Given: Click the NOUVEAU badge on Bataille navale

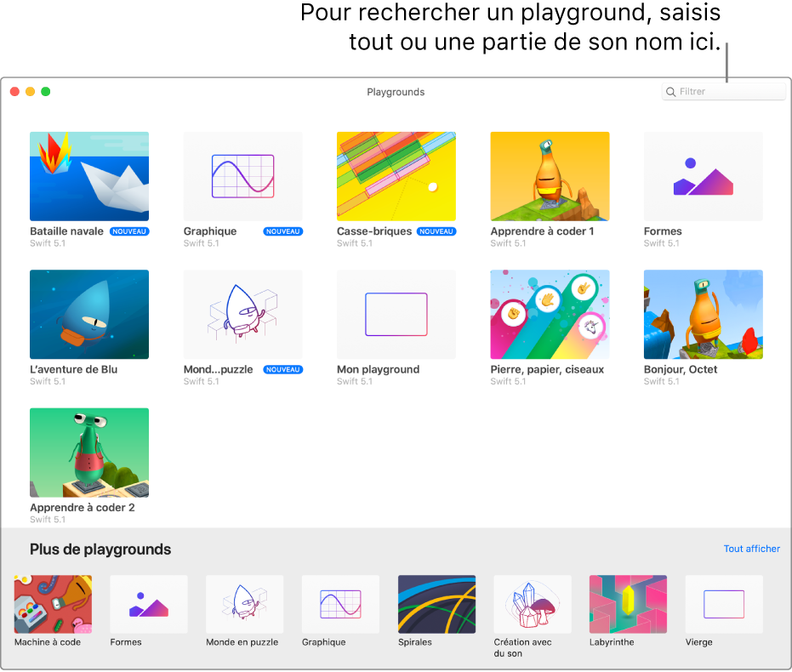Looking at the screenshot, I should [x=129, y=231].
